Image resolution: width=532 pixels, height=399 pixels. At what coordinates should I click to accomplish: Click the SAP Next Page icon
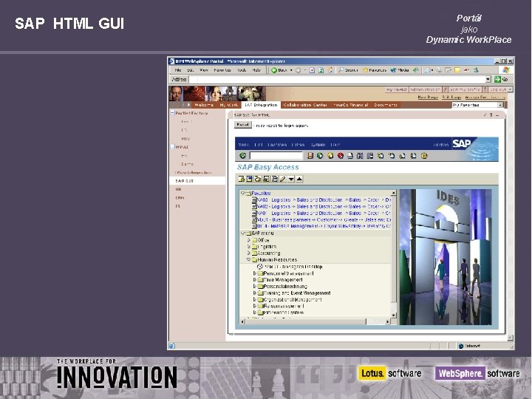[x=403, y=156]
